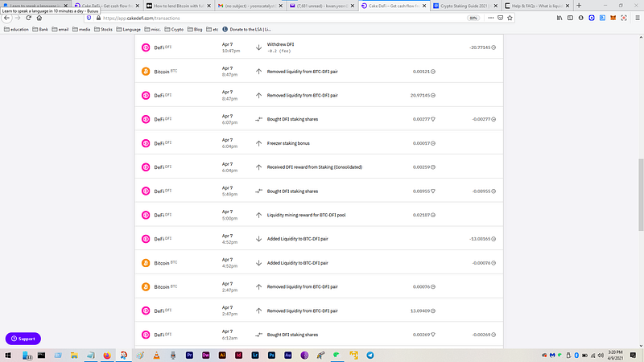
Task: Click the 80% zoom level indicator
Action: tap(473, 18)
